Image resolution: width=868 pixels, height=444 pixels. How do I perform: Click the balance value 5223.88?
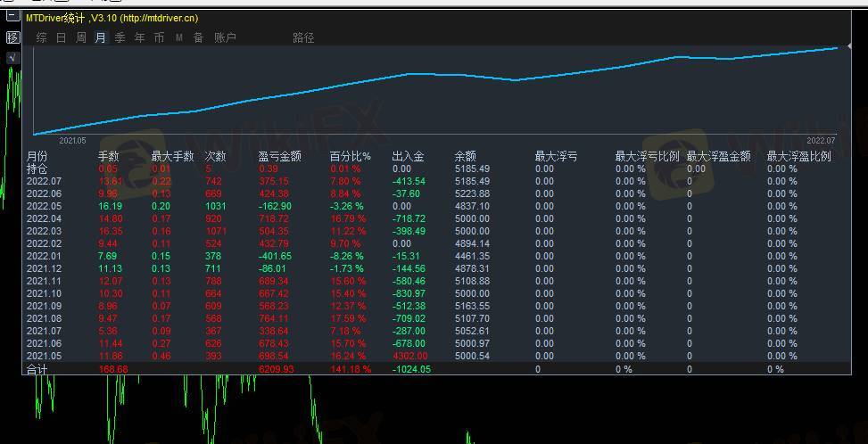click(x=472, y=193)
